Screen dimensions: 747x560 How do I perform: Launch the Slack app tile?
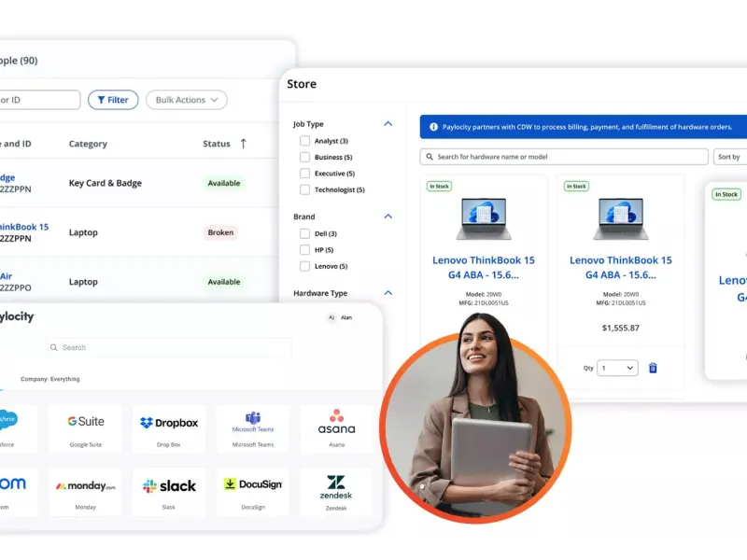[x=169, y=491]
